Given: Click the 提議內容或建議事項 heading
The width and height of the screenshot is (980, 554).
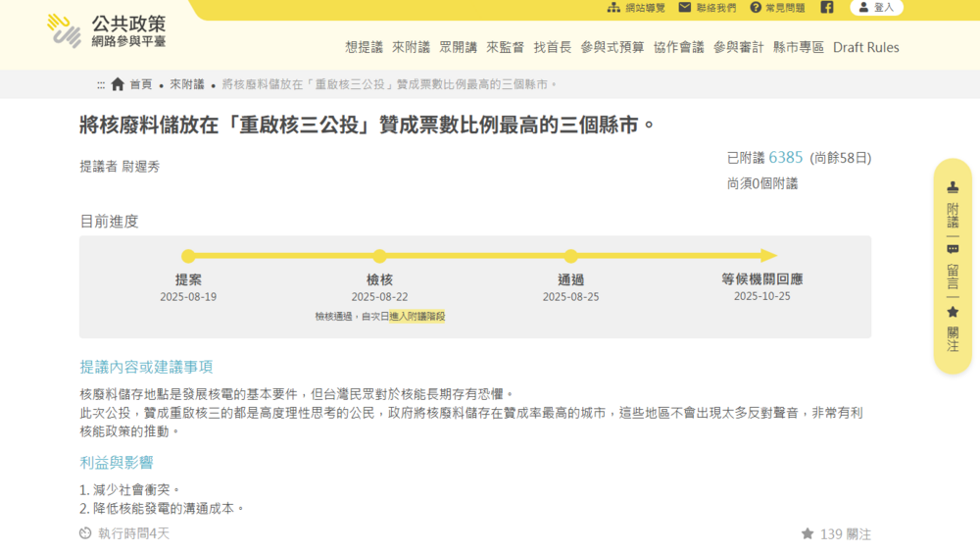Looking at the screenshot, I should pyautogui.click(x=146, y=367).
